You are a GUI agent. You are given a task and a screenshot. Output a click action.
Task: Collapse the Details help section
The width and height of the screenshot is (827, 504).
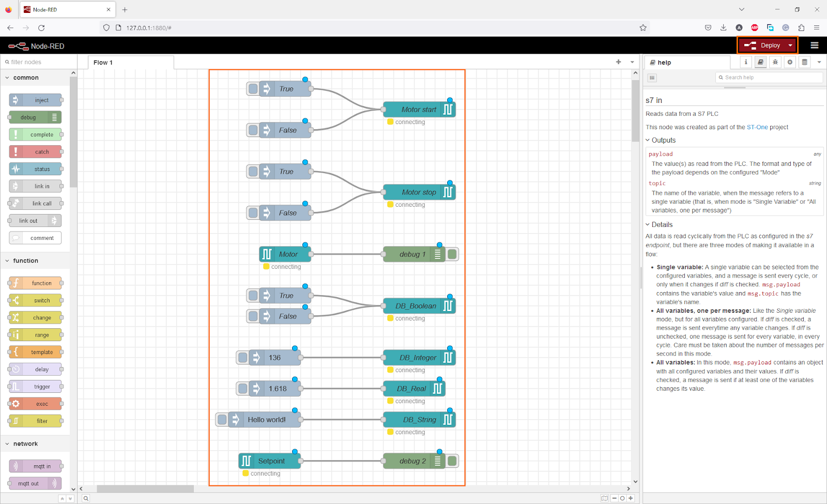click(659, 224)
